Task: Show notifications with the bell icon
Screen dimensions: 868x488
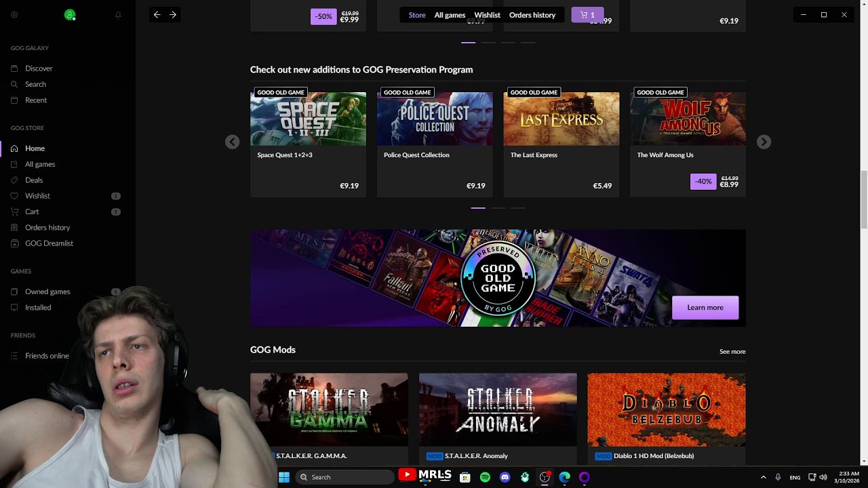Action: (x=118, y=15)
